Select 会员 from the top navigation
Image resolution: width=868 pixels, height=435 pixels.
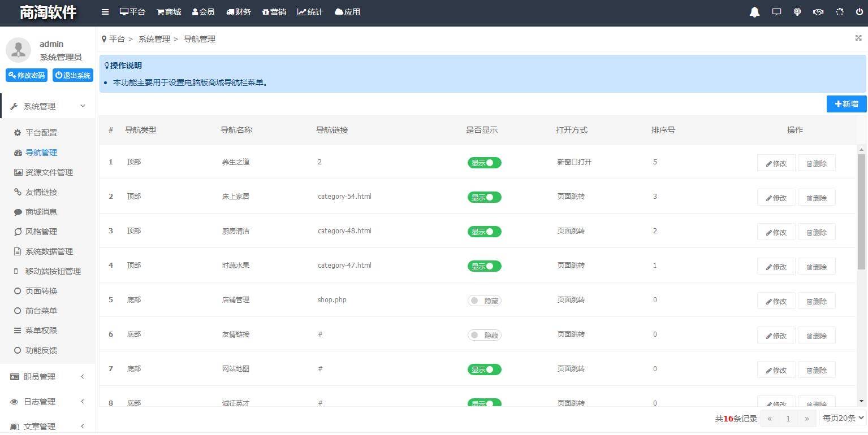tap(204, 12)
